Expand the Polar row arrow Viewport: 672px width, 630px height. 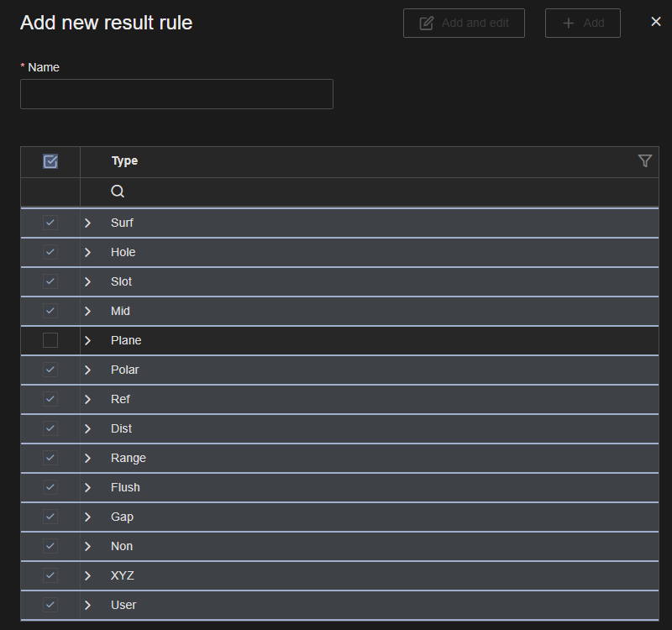(x=87, y=370)
